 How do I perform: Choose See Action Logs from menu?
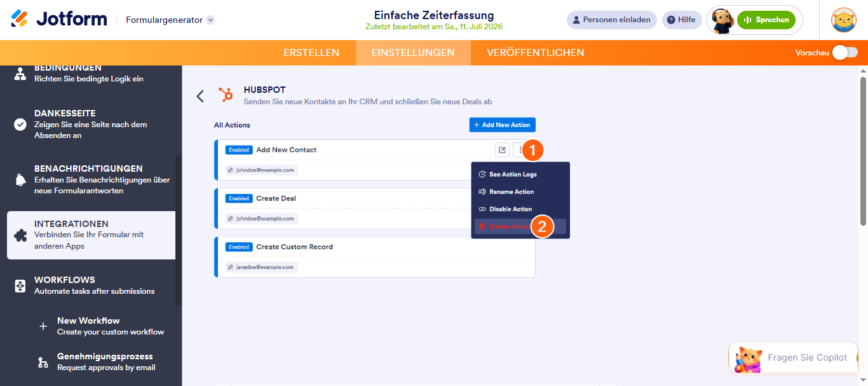(520, 174)
